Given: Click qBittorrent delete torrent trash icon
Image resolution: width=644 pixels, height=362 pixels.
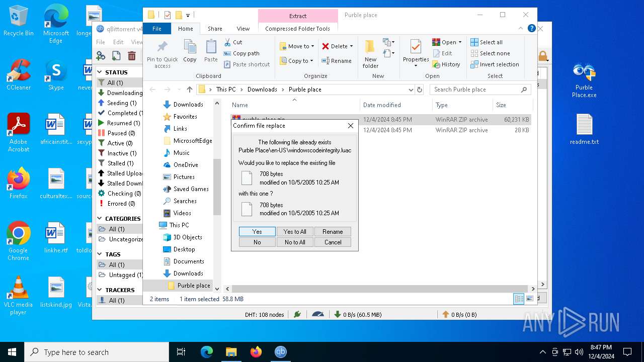Looking at the screenshot, I should coord(132,56).
